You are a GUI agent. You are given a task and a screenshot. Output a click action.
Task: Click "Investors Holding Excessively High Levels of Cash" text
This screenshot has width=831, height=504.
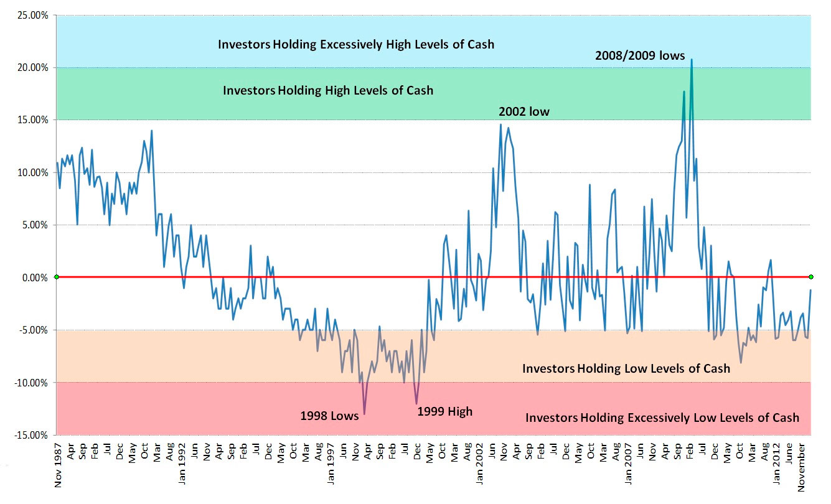pos(355,44)
